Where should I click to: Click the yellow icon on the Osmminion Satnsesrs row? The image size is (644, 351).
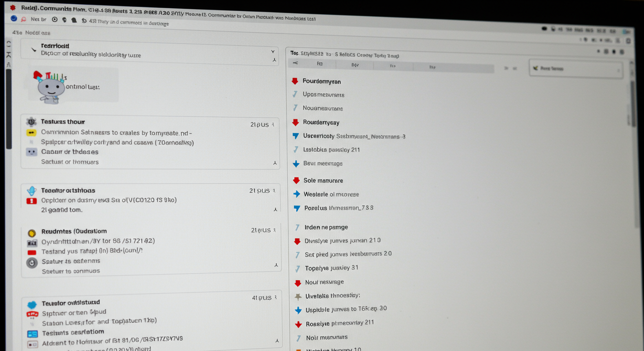(31, 133)
